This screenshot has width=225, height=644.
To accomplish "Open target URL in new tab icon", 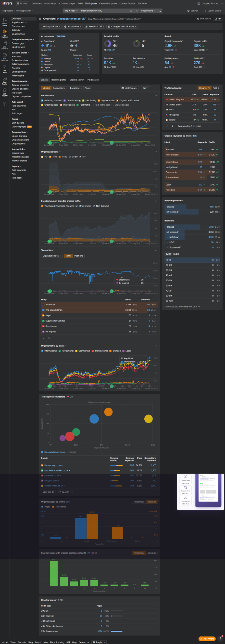I will pos(131,11).
